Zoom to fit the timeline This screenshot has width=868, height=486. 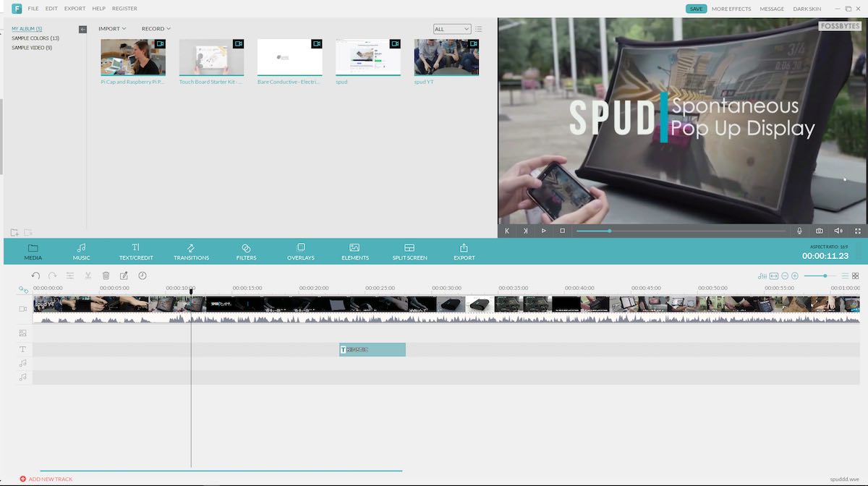tap(773, 276)
